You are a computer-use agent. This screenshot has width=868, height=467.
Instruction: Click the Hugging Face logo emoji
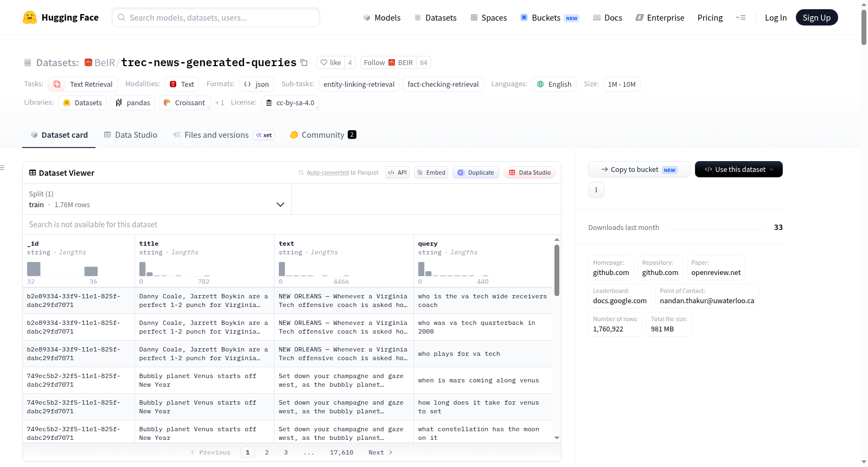(30, 17)
